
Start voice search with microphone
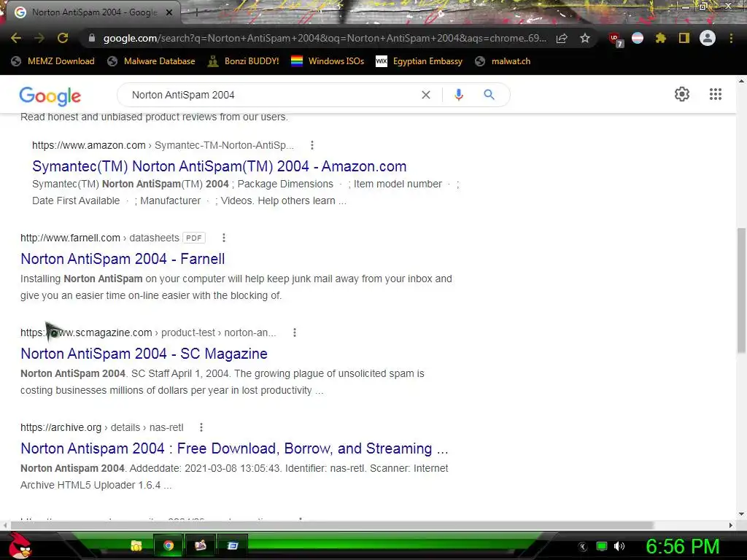459,95
